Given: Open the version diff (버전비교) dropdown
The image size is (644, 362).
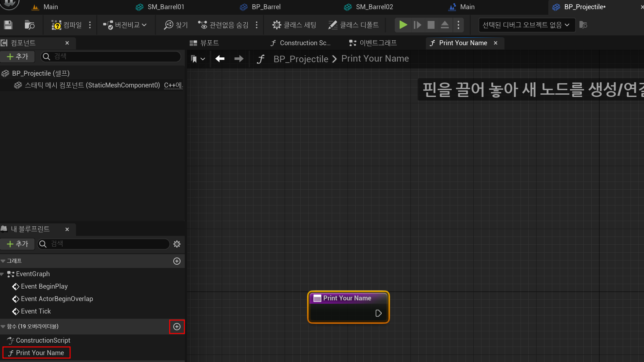Looking at the screenshot, I should click(x=125, y=25).
